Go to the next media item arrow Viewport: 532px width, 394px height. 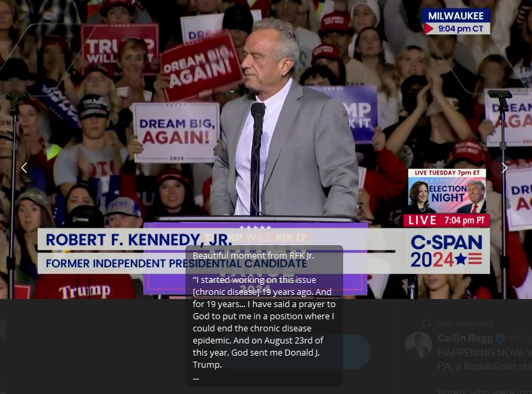(504, 168)
